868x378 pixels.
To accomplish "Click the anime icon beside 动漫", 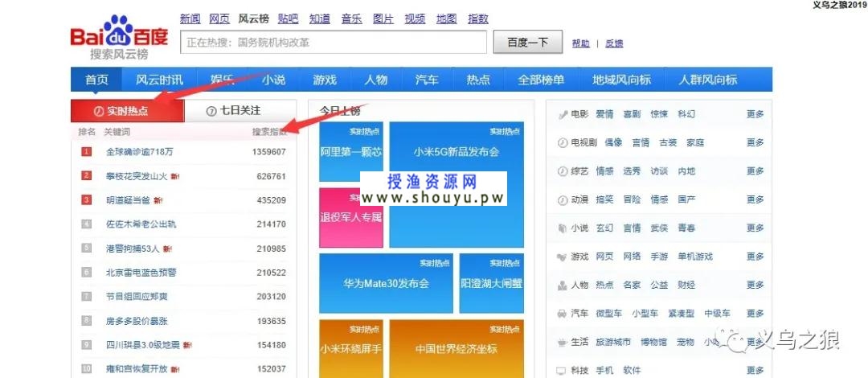I will (x=563, y=199).
